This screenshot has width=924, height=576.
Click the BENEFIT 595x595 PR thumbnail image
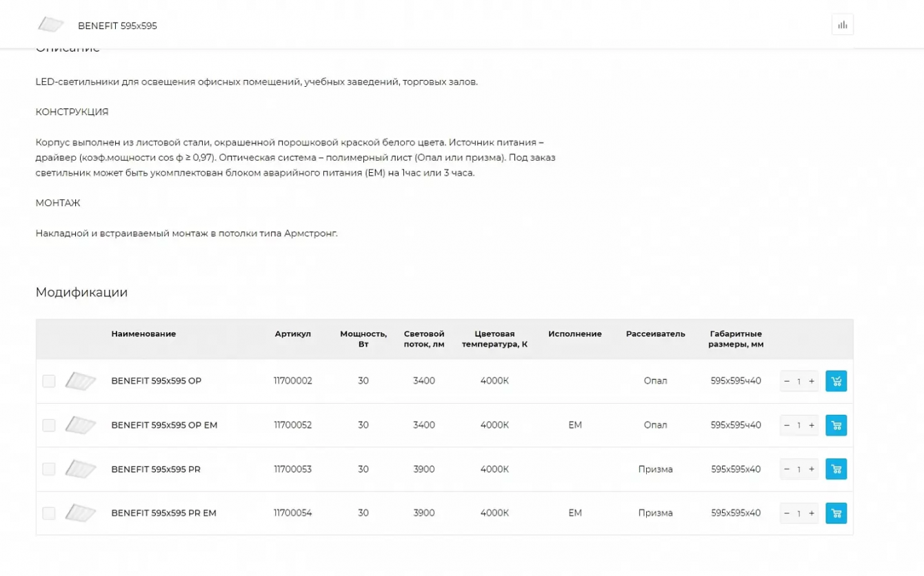click(81, 469)
